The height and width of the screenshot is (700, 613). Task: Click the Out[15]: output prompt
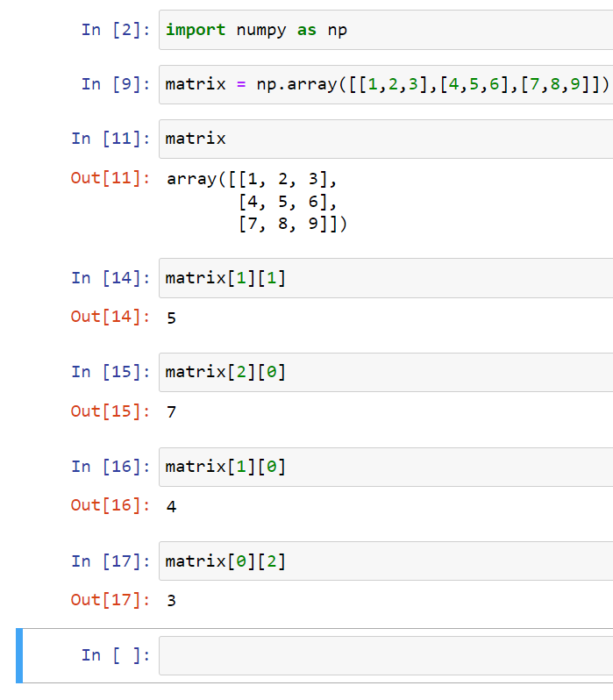coord(110,411)
